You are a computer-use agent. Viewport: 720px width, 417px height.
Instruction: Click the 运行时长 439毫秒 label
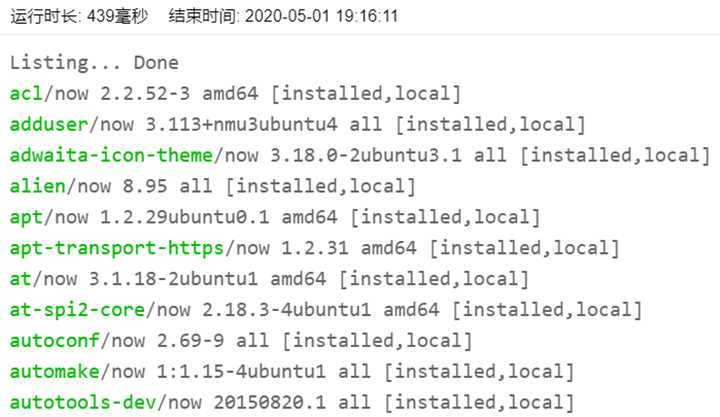pyautogui.click(x=79, y=16)
